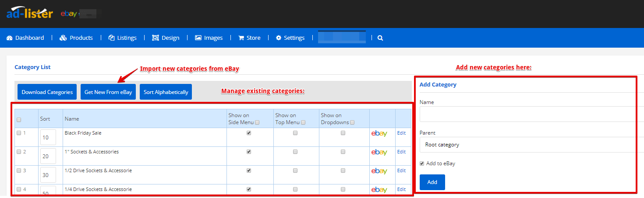This screenshot has width=644, height=198.
Task: Uncheck Side Menu for 1/4 Drive Sockets
Action: [249, 189]
